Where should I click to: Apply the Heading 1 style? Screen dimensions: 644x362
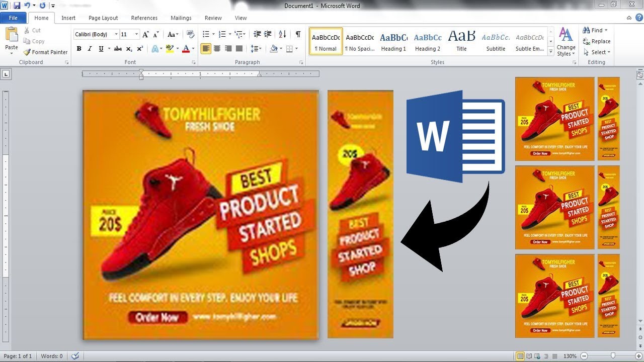tap(393, 41)
